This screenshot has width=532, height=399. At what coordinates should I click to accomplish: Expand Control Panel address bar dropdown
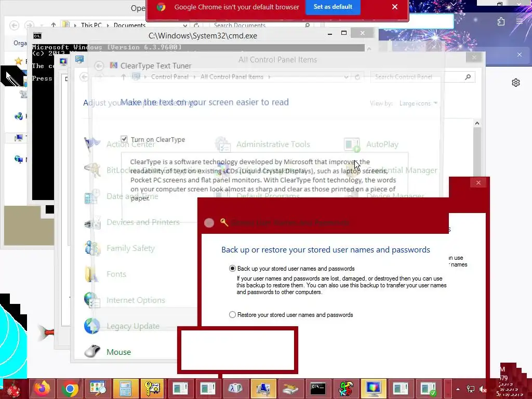(346, 77)
